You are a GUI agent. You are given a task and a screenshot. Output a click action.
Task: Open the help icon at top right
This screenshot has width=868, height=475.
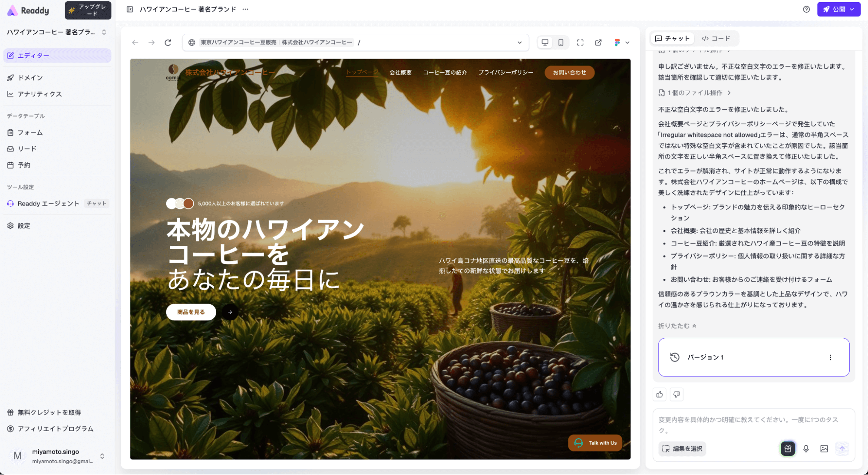(806, 9)
